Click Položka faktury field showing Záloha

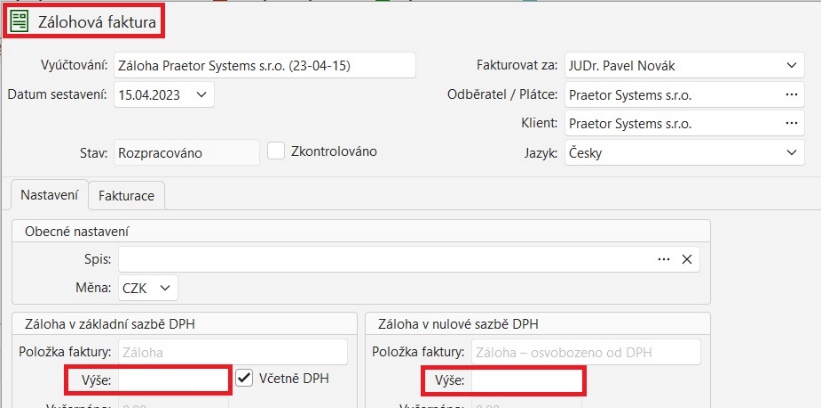[x=232, y=352]
